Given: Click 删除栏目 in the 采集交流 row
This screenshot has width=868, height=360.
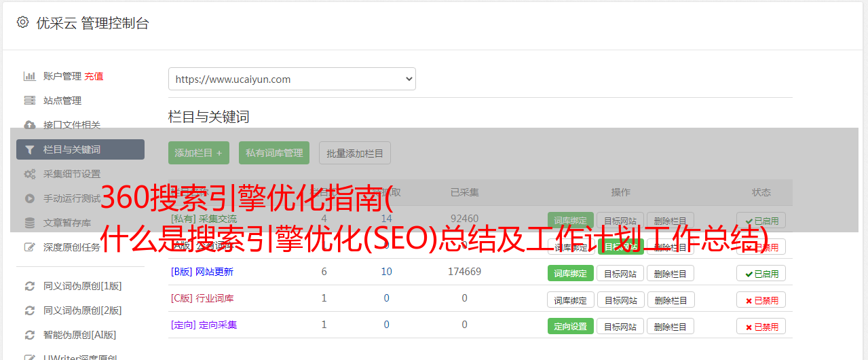Looking at the screenshot, I should point(671,221).
